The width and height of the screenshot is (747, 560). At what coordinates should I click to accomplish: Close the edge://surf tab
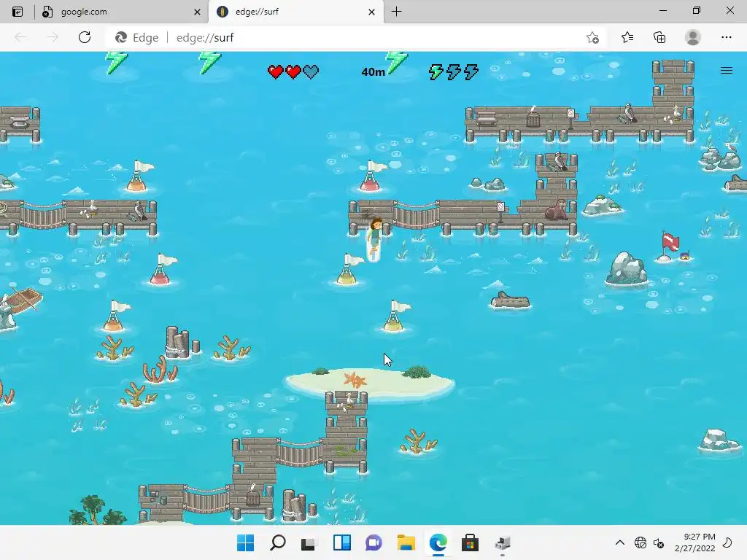[x=371, y=12]
